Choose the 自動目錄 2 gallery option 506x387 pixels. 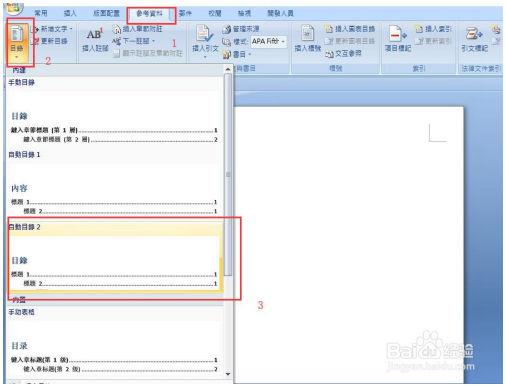[115, 256]
